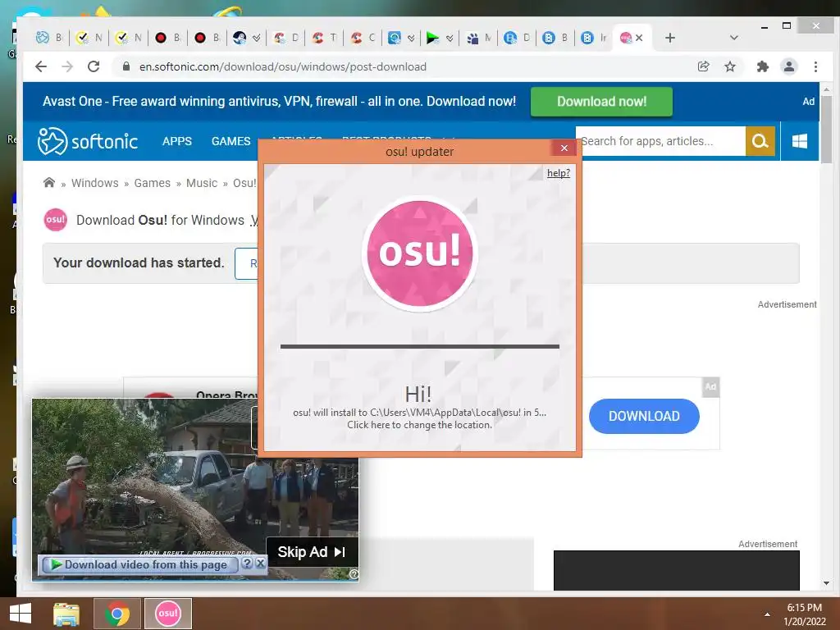The width and height of the screenshot is (840, 630).
Task: Close the video download bar
Action: coord(260,564)
